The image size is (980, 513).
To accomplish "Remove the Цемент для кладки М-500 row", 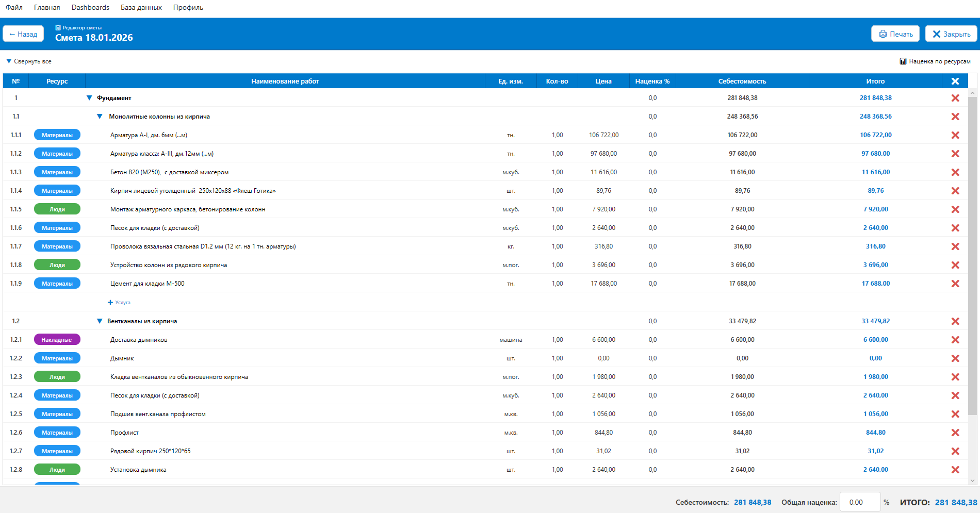I will click(x=955, y=284).
